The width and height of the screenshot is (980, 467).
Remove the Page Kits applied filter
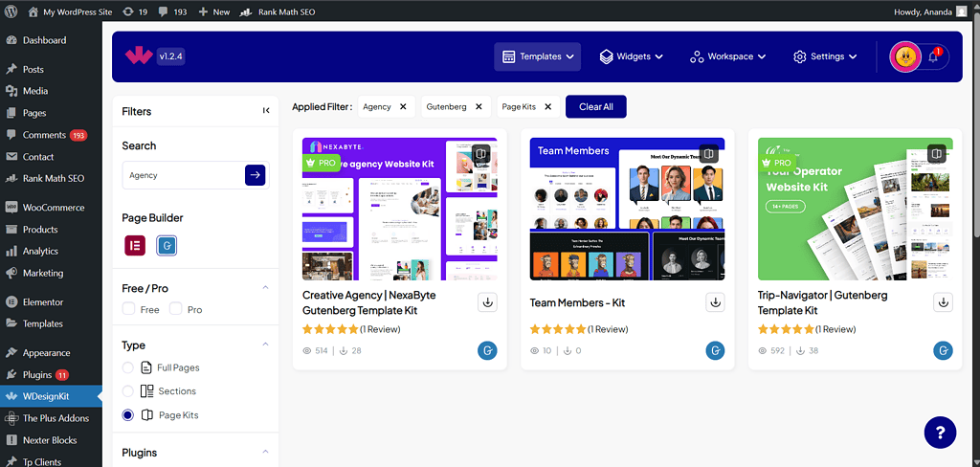[x=548, y=107]
